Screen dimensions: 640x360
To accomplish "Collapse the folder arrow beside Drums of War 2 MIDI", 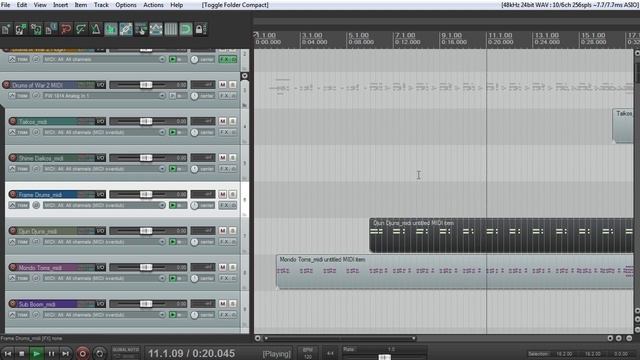I will point(244,76).
